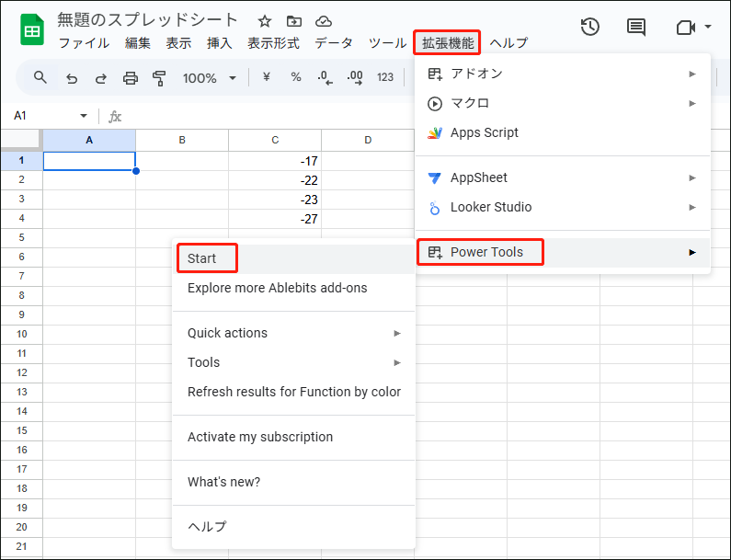This screenshot has width=731, height=560.
Task: Undo the last action
Action: coord(72,78)
